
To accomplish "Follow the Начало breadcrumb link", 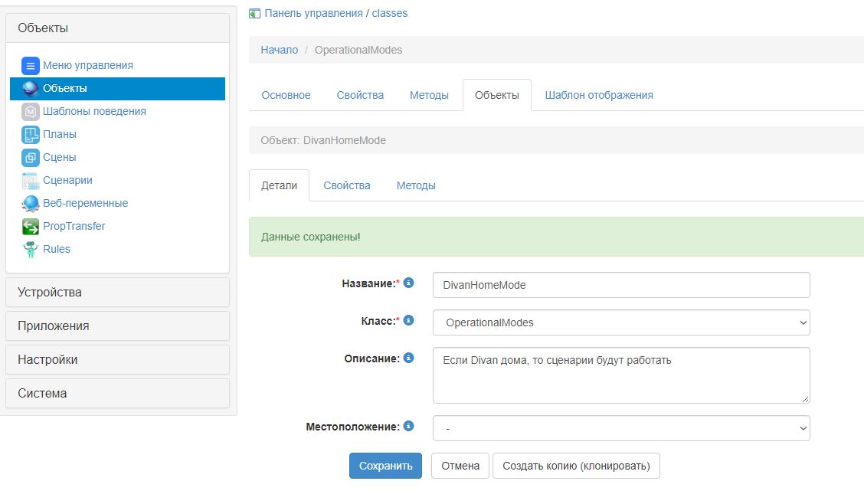I will (x=279, y=50).
